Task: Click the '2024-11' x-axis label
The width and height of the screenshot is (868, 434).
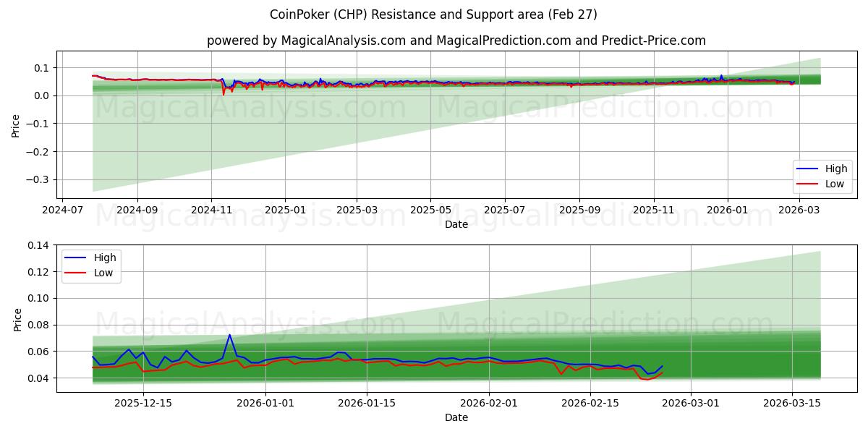Action: [x=211, y=209]
